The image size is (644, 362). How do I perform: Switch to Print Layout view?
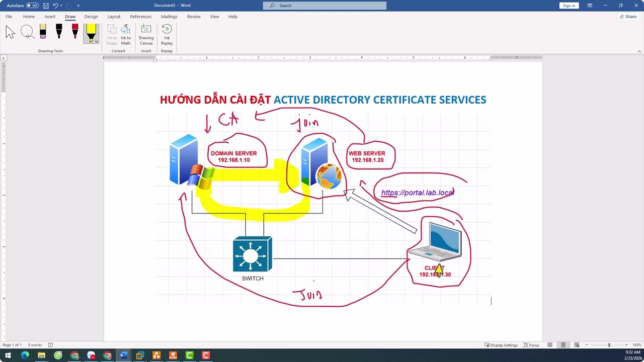(x=563, y=345)
